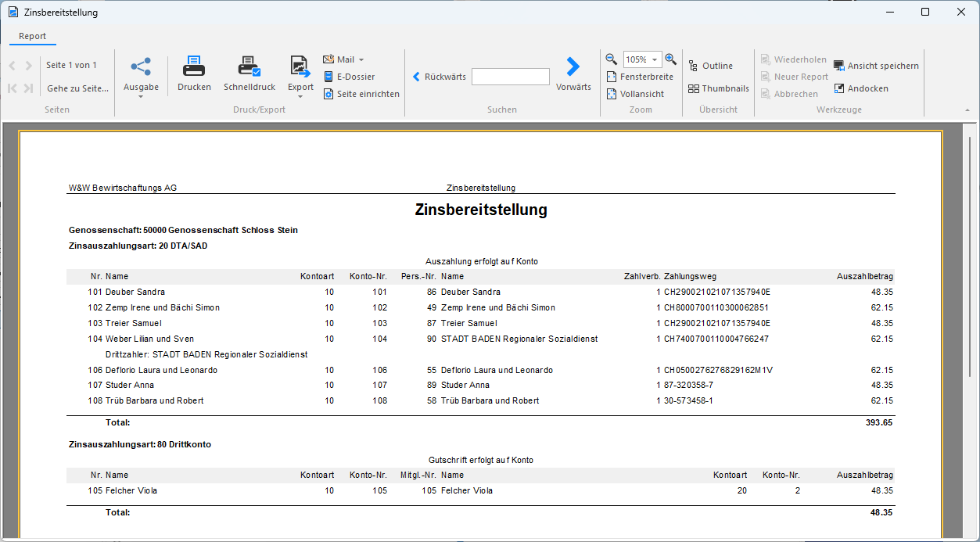Show the Outline panel

(x=710, y=66)
